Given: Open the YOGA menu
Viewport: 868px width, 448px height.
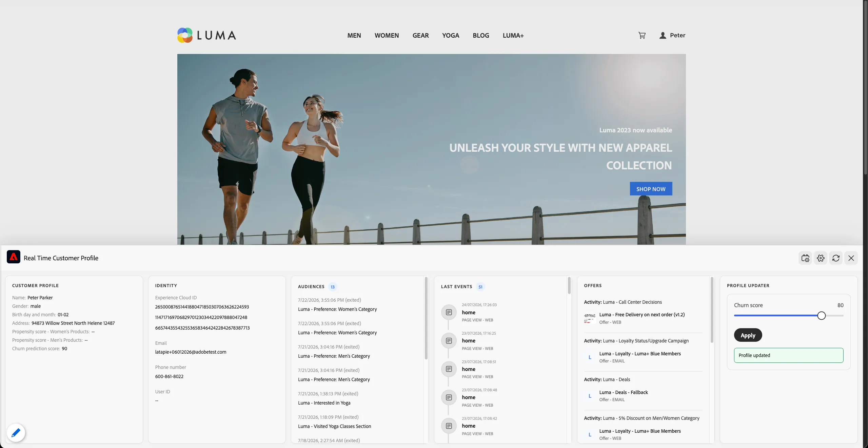Looking at the screenshot, I should [451, 35].
